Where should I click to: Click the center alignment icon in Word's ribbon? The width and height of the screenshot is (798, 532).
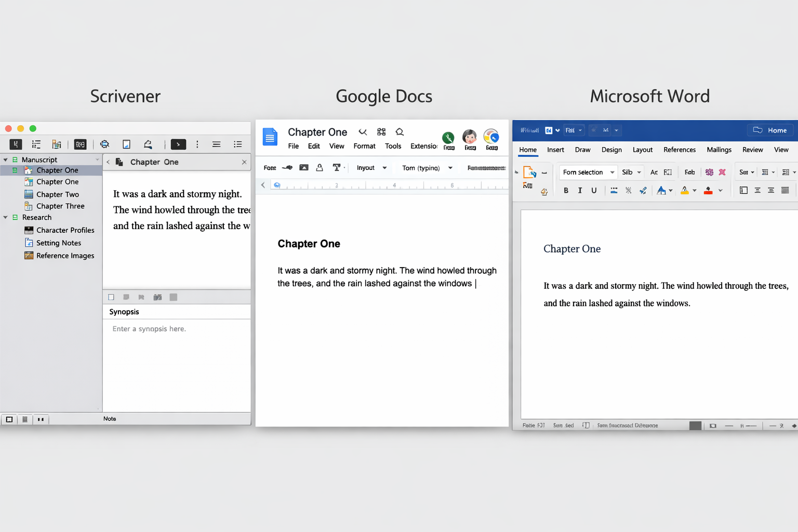point(757,190)
